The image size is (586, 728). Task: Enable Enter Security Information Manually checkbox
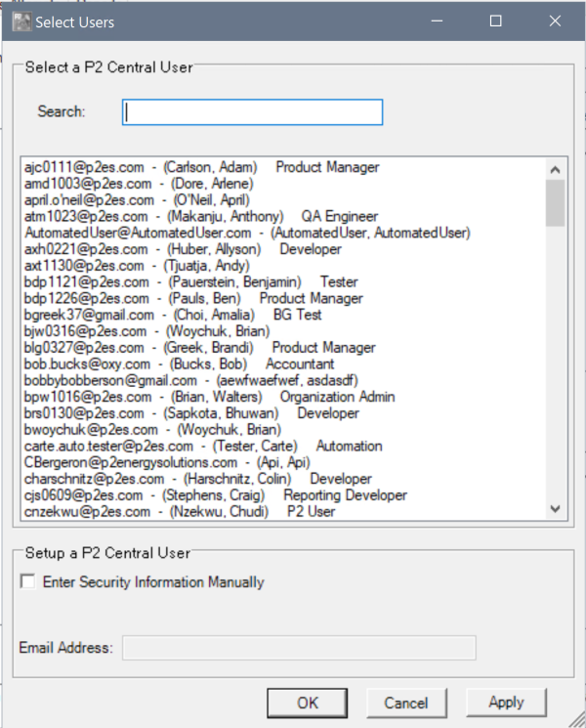tap(27, 582)
